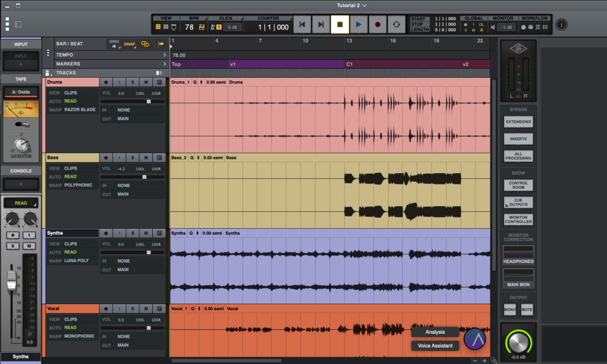Screen dimensions: 607x364
Task: Click the Q quantize icon on Drums_1 clip
Action: pos(194,82)
